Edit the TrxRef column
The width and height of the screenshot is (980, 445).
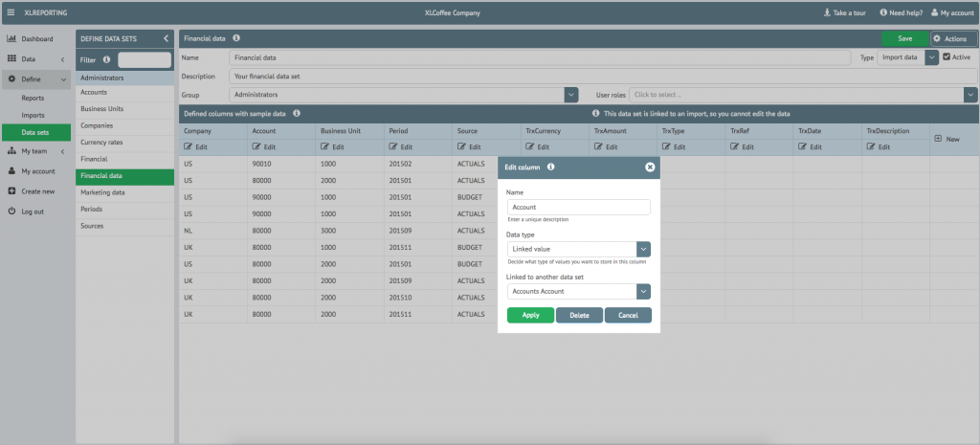coord(742,147)
